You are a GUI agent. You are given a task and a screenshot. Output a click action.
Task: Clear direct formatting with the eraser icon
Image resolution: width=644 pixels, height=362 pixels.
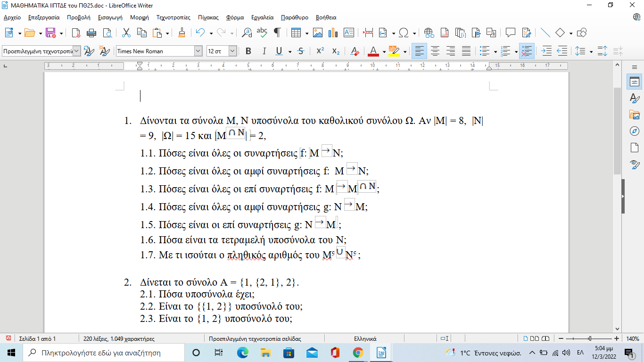pos(355,51)
